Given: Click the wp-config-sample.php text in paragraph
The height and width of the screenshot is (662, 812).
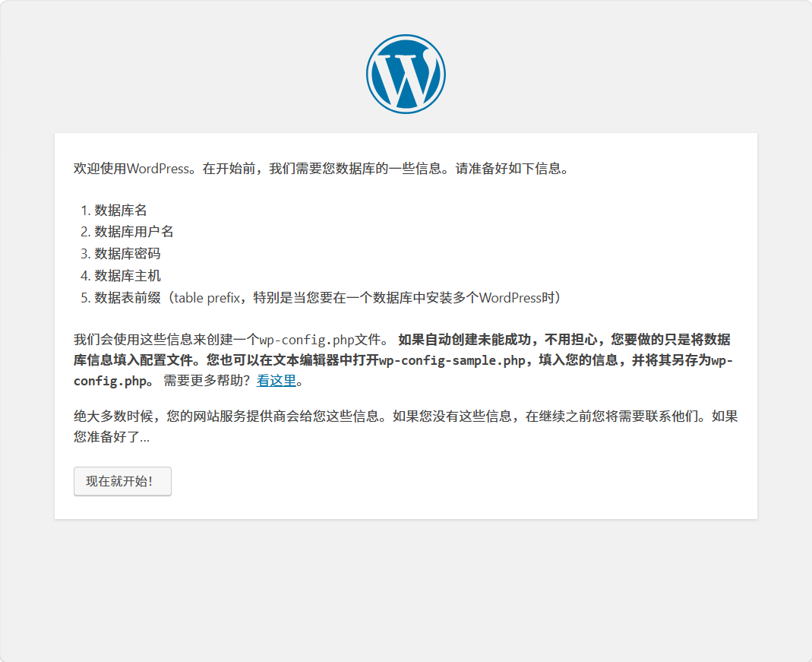Looking at the screenshot, I should click(452, 360).
